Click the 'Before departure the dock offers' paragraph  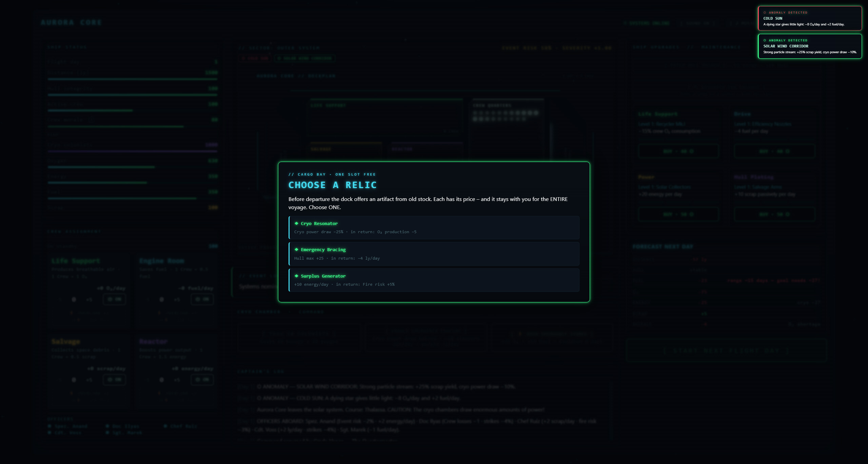coord(428,203)
